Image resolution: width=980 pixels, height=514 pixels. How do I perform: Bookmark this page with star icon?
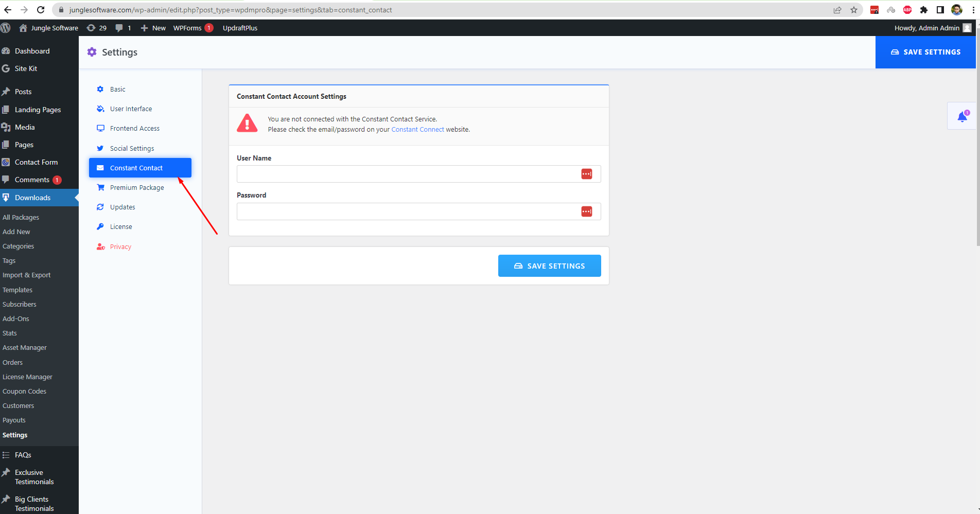[x=854, y=10]
